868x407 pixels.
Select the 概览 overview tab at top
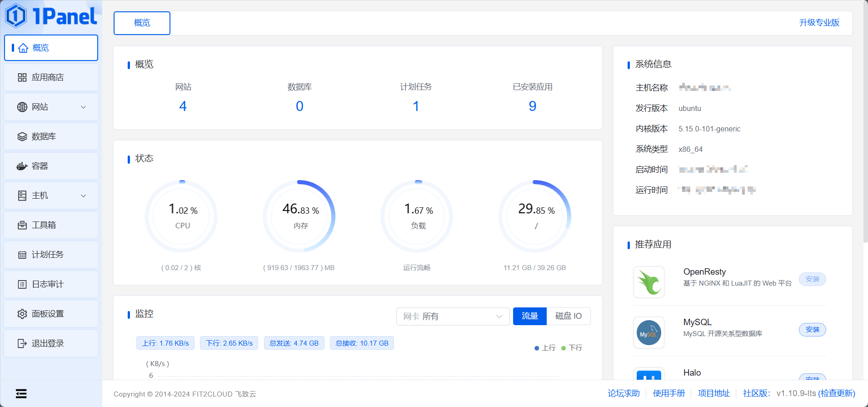(142, 23)
